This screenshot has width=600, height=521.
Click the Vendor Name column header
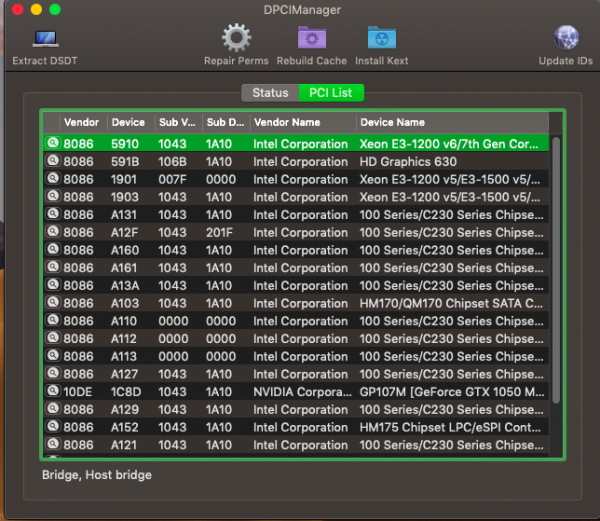(286, 122)
